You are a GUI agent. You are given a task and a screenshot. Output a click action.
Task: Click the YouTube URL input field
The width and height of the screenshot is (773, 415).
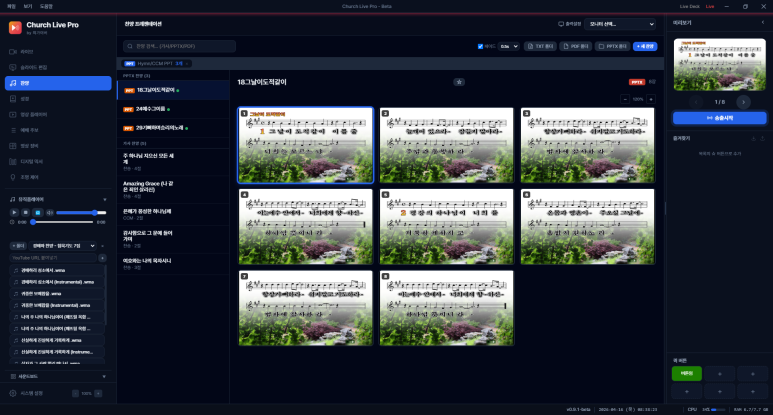click(53, 258)
